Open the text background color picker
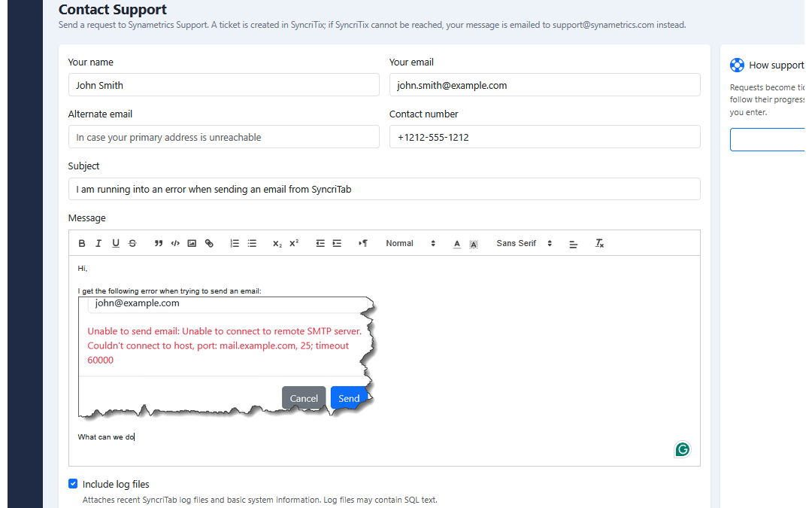This screenshot has width=812, height=508. (x=474, y=244)
